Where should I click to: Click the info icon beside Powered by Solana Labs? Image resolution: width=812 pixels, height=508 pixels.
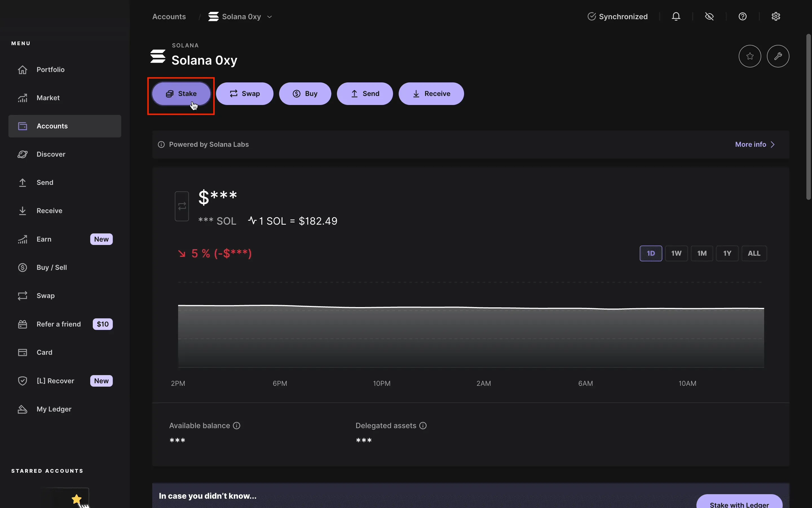coord(161,144)
